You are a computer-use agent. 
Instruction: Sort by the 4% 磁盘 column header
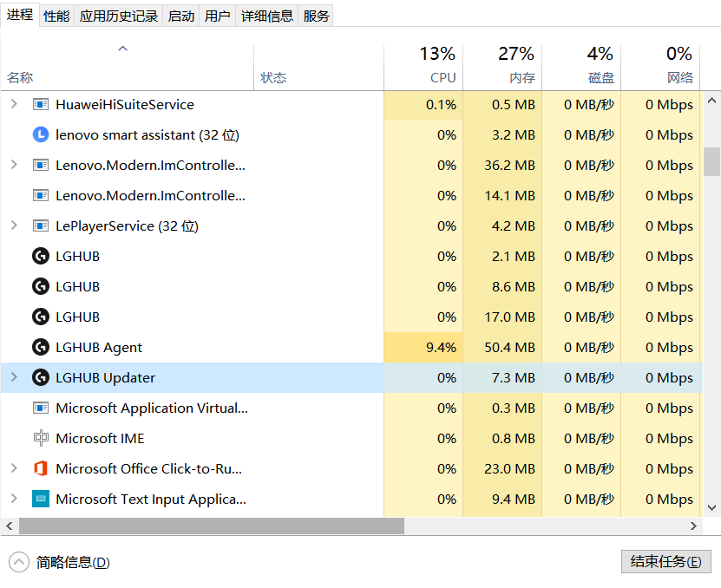coord(581,67)
